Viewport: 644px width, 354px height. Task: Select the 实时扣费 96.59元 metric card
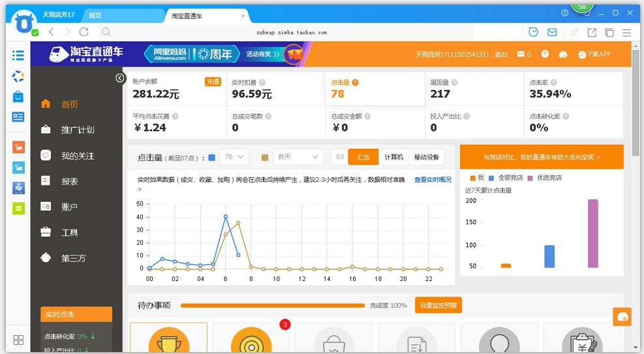276,89
